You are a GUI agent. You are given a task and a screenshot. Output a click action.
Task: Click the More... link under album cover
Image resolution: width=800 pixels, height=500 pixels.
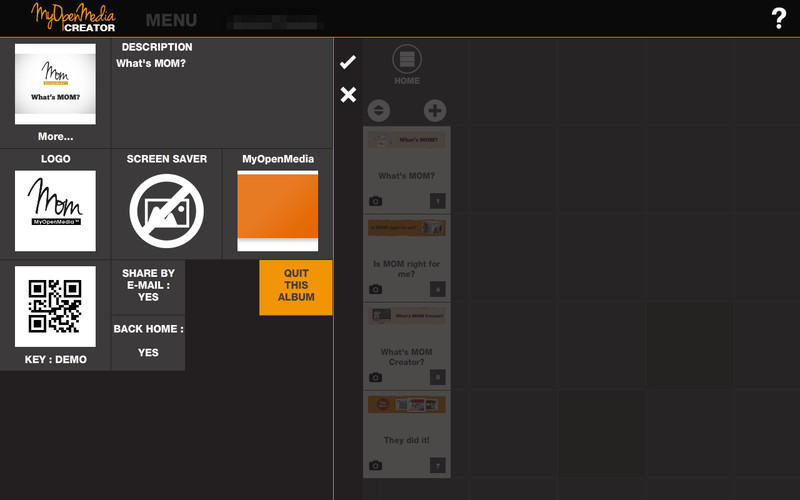click(55, 137)
